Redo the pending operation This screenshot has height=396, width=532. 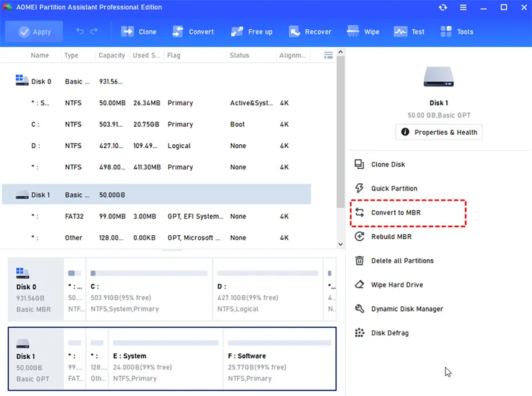(94, 31)
